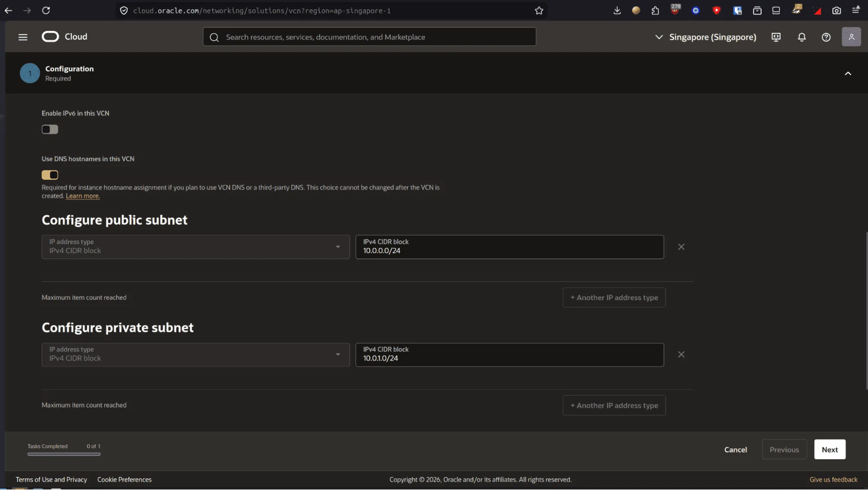Reload the page with the refresh icon
The height and width of the screenshot is (490, 868).
46,10
